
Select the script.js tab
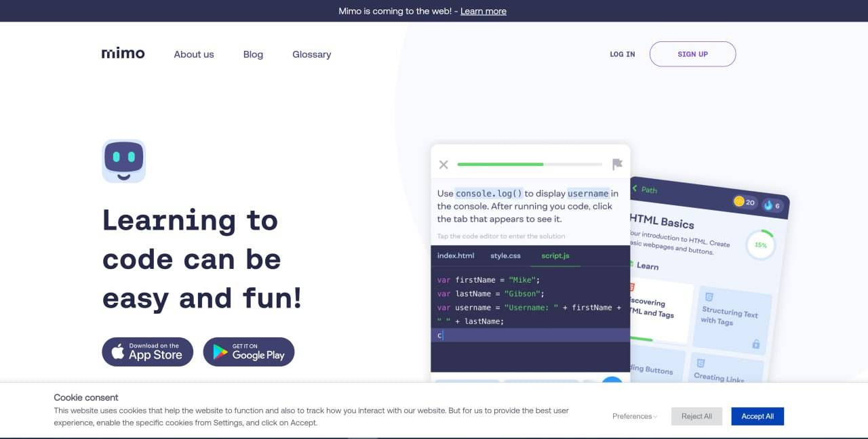555,255
